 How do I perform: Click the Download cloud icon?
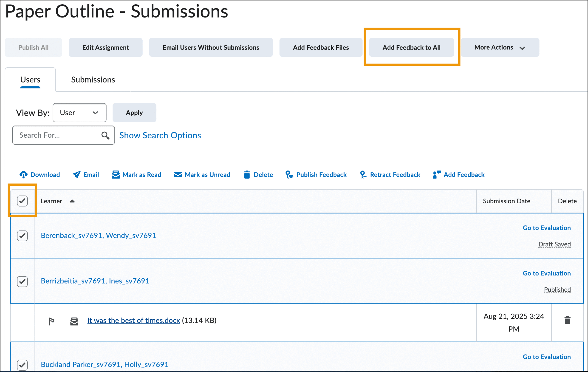[x=23, y=174]
